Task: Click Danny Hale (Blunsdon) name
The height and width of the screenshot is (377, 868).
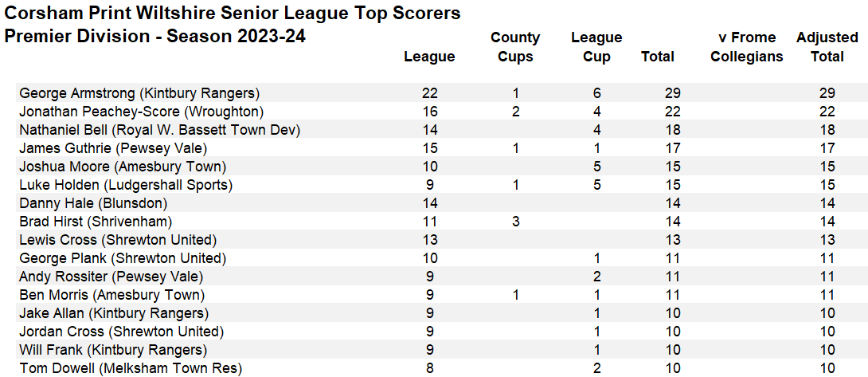Action: pos(93,203)
